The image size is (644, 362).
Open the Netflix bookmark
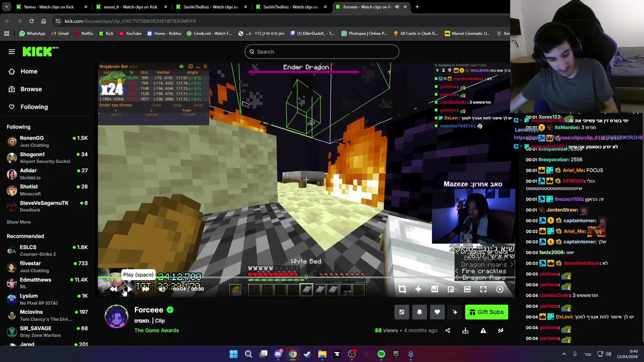click(x=83, y=34)
